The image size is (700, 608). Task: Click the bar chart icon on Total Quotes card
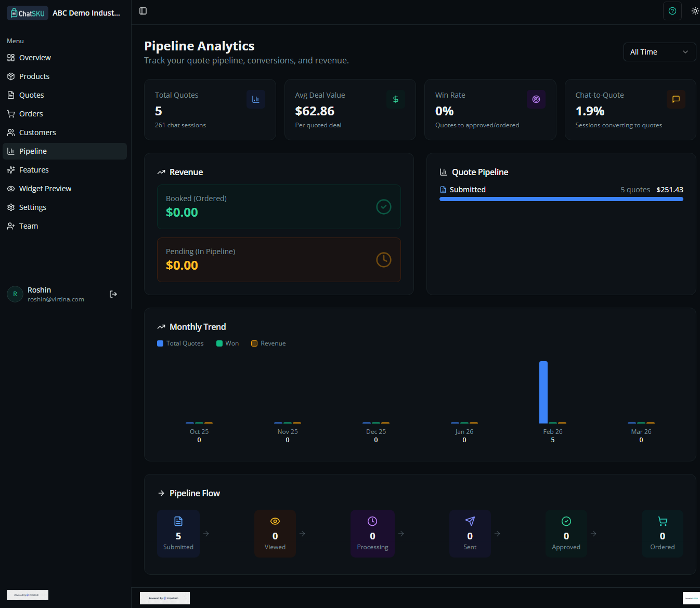pyautogui.click(x=256, y=99)
